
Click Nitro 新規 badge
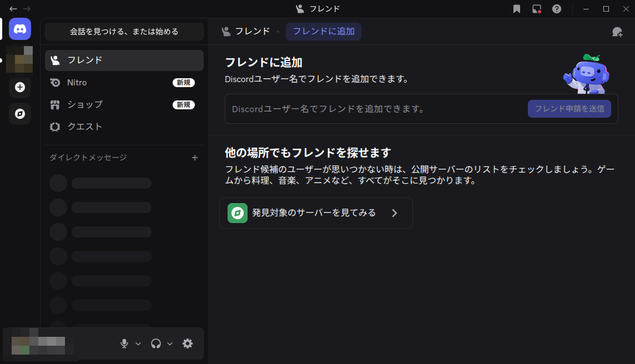(x=184, y=83)
